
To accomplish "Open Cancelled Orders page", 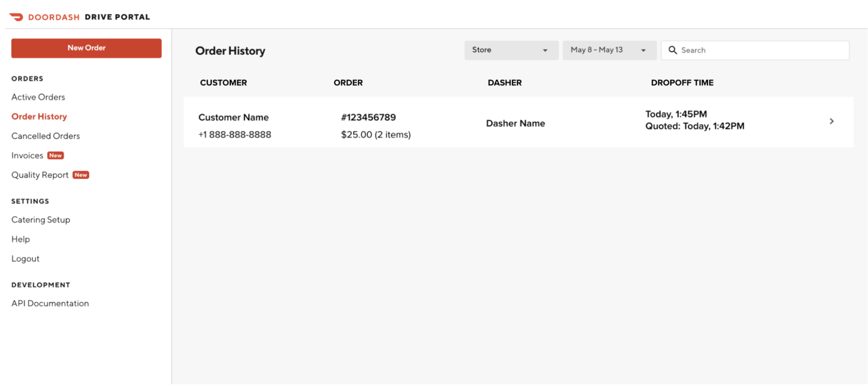I will [x=46, y=136].
